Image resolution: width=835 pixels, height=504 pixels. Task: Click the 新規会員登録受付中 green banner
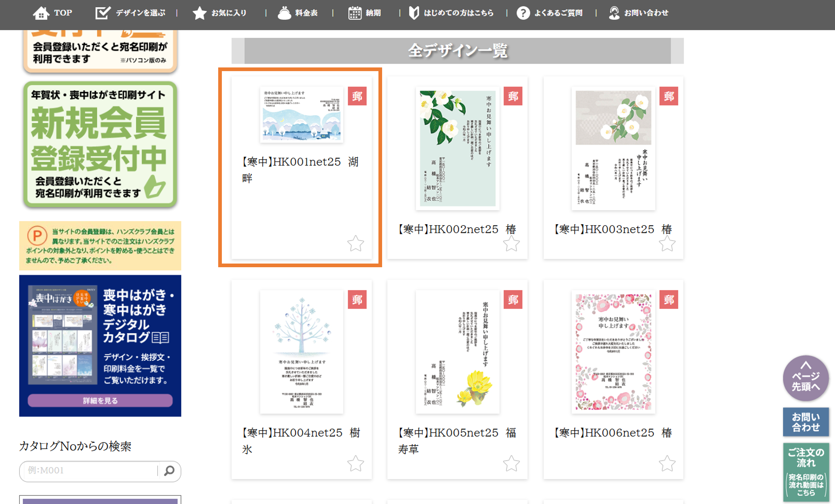pos(100,145)
